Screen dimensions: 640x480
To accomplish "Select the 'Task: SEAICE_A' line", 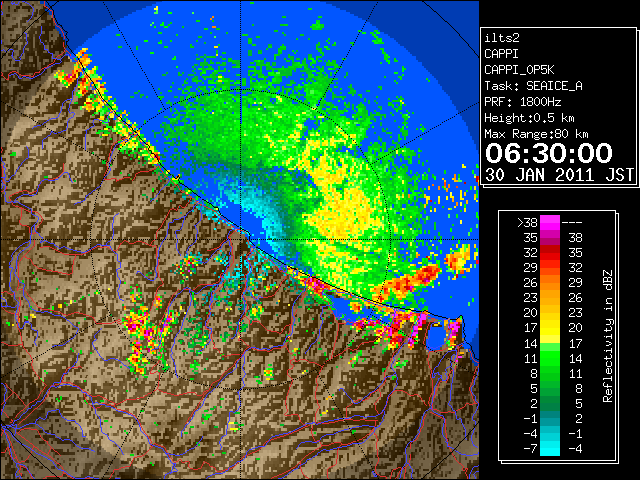I will click(x=533, y=86).
